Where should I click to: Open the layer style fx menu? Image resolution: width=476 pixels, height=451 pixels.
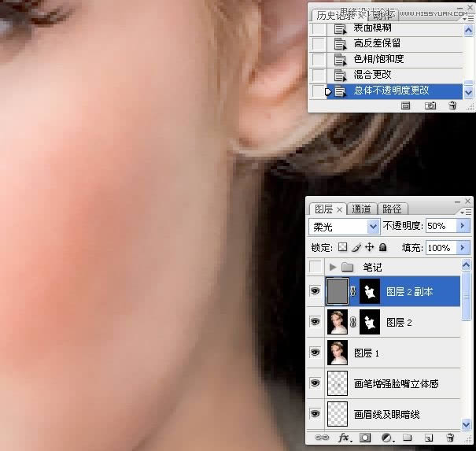point(344,437)
